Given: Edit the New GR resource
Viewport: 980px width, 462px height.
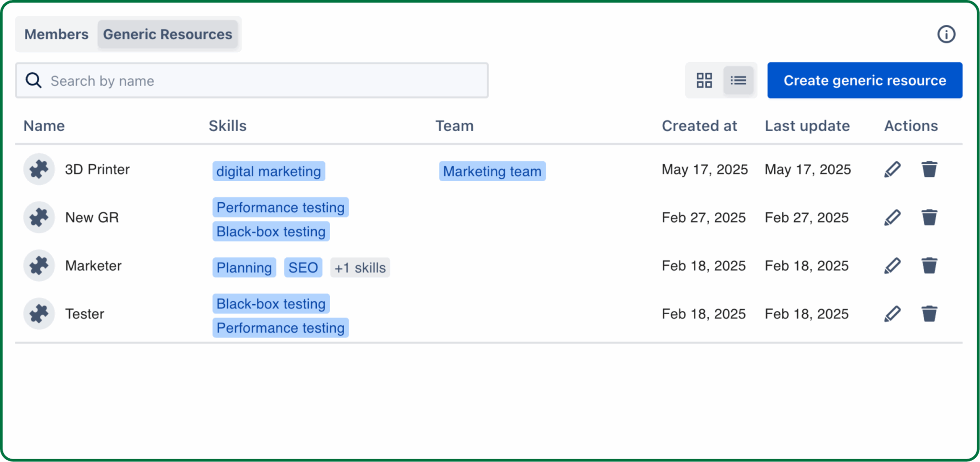Looking at the screenshot, I should click(892, 218).
